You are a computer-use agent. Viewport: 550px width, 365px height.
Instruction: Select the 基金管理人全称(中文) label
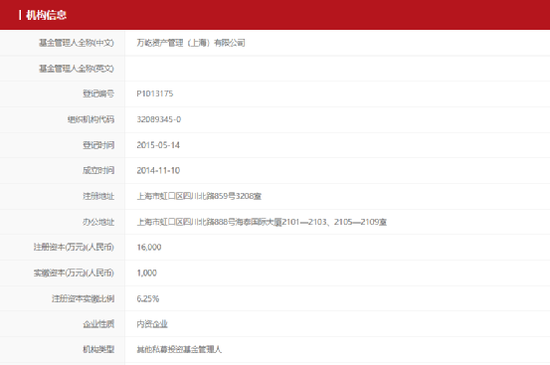(76, 43)
